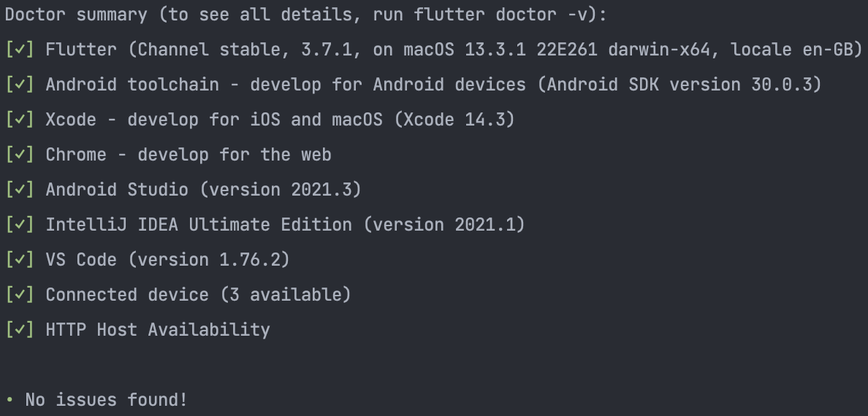Screen dimensions: 868x416
Task: Click the VS Code checkmark
Action: click(19, 260)
